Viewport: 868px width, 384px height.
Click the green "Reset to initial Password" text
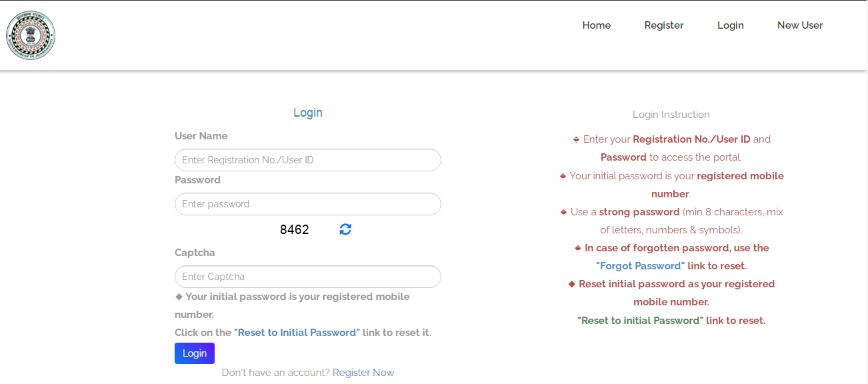(640, 321)
